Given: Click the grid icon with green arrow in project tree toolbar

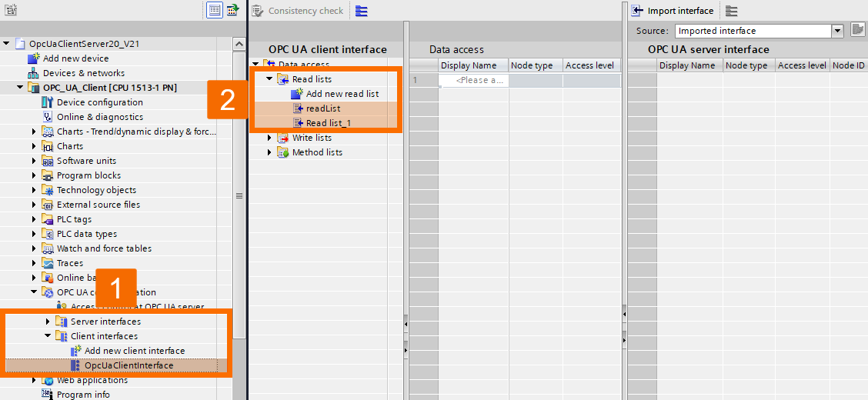Looking at the screenshot, I should tap(233, 10).
